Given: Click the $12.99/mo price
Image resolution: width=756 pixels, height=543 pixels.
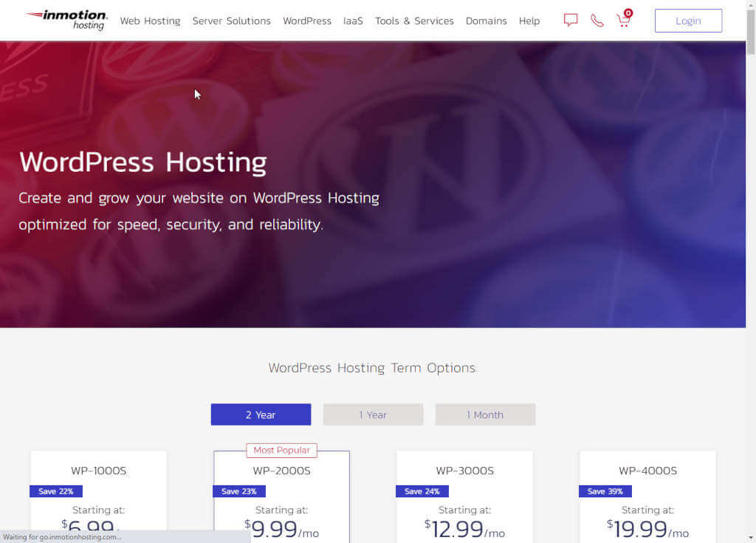Looking at the screenshot, I should click(465, 529).
